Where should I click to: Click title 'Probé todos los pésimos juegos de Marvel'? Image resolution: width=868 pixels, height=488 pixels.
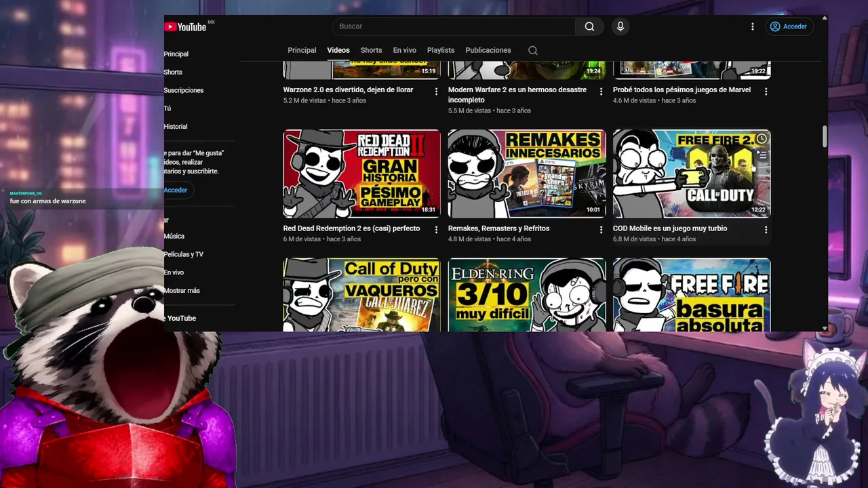point(682,89)
